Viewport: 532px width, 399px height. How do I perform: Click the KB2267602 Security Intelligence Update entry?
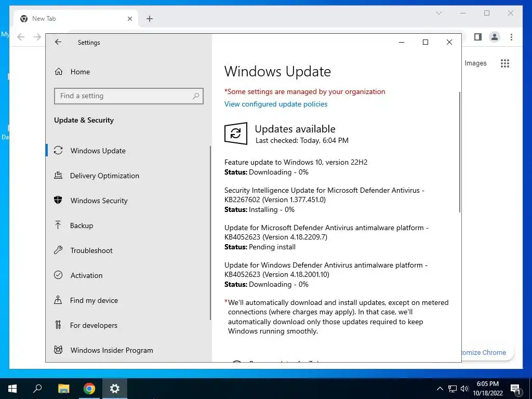coord(324,195)
